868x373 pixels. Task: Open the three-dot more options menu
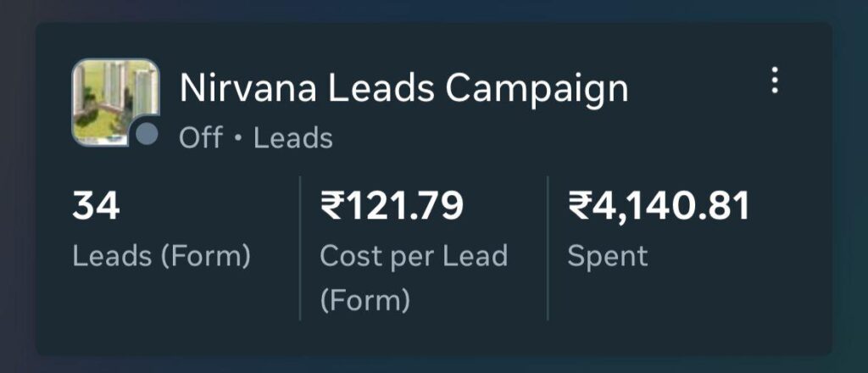click(774, 81)
